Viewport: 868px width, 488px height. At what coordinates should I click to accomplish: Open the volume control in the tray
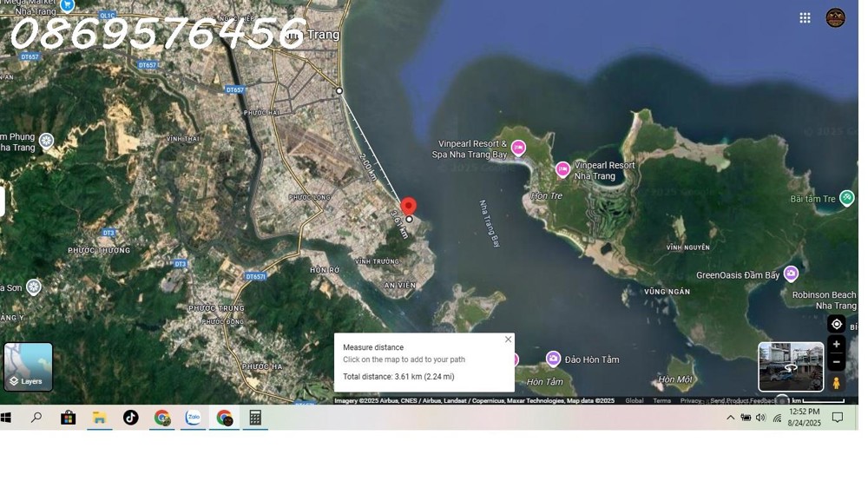pyautogui.click(x=761, y=418)
